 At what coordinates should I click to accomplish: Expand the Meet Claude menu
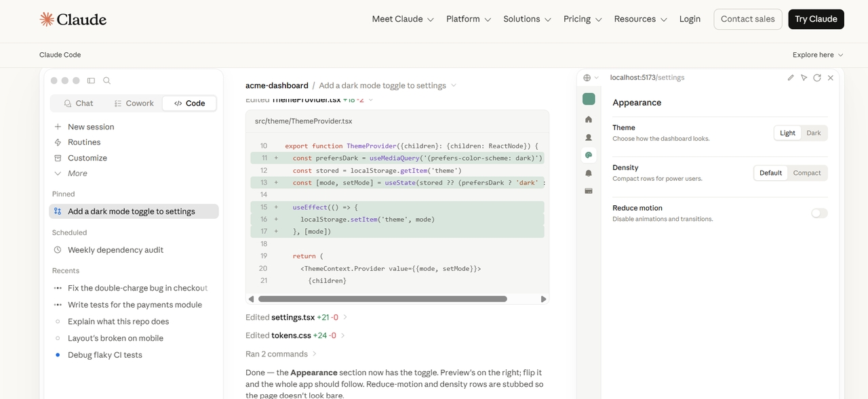pyautogui.click(x=403, y=19)
